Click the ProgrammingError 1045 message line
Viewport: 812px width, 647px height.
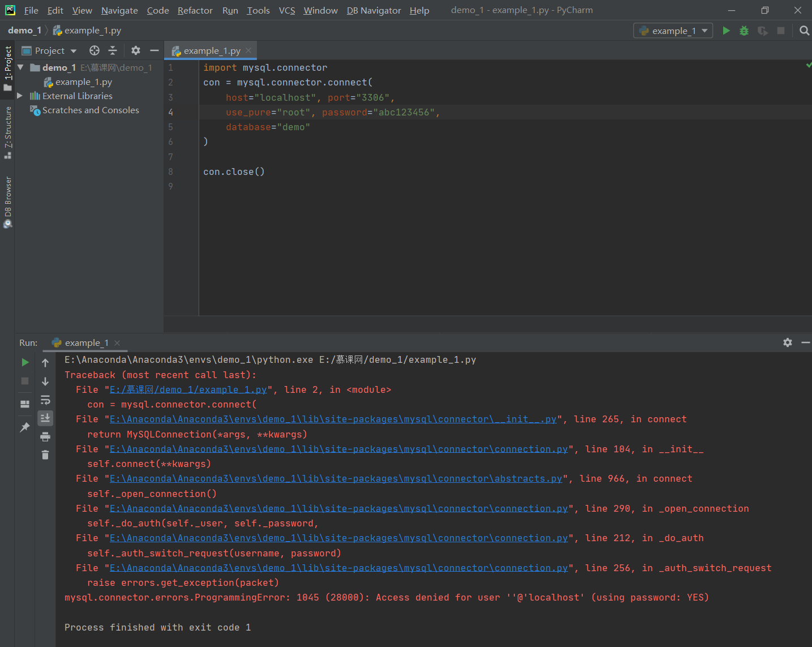click(386, 597)
